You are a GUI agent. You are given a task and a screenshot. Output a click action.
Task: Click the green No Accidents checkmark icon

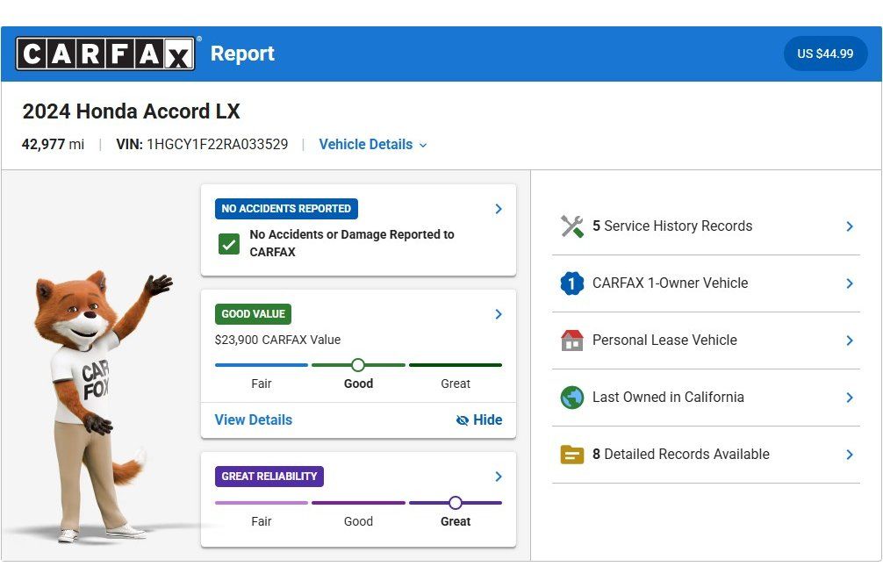tap(228, 244)
